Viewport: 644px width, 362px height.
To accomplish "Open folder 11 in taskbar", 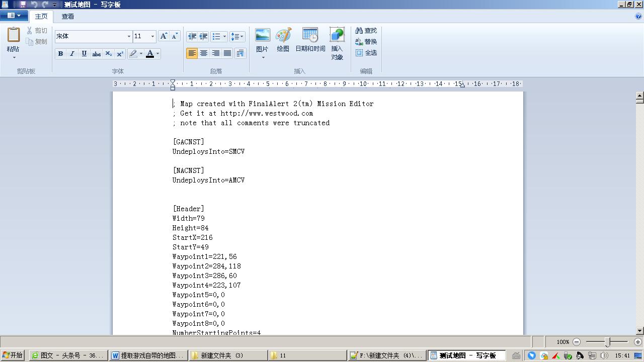I will point(307,355).
